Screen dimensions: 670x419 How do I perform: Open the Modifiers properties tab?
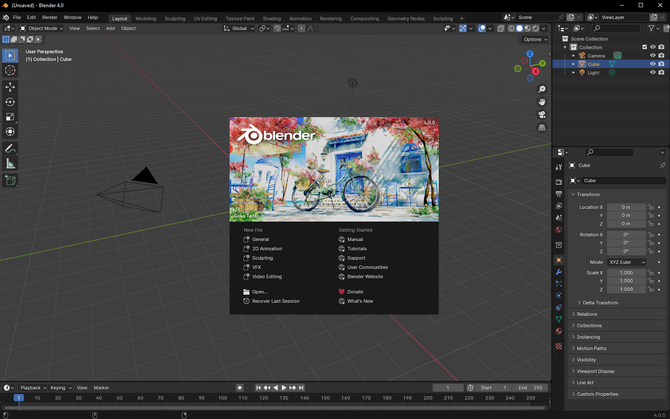point(558,272)
